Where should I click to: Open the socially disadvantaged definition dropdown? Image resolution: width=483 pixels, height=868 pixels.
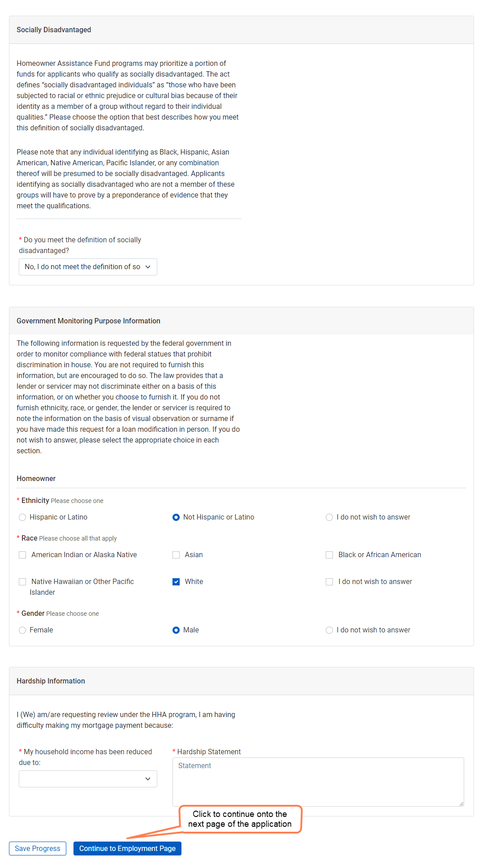87,267
